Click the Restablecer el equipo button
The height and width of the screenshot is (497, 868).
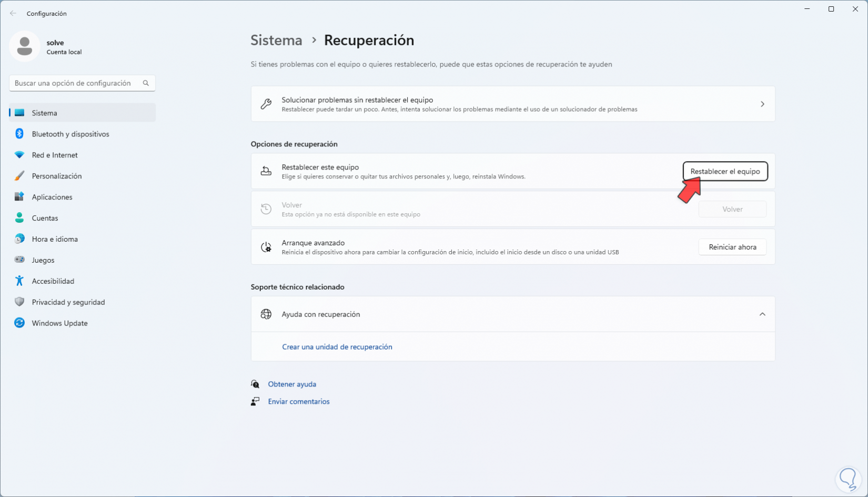tap(725, 171)
